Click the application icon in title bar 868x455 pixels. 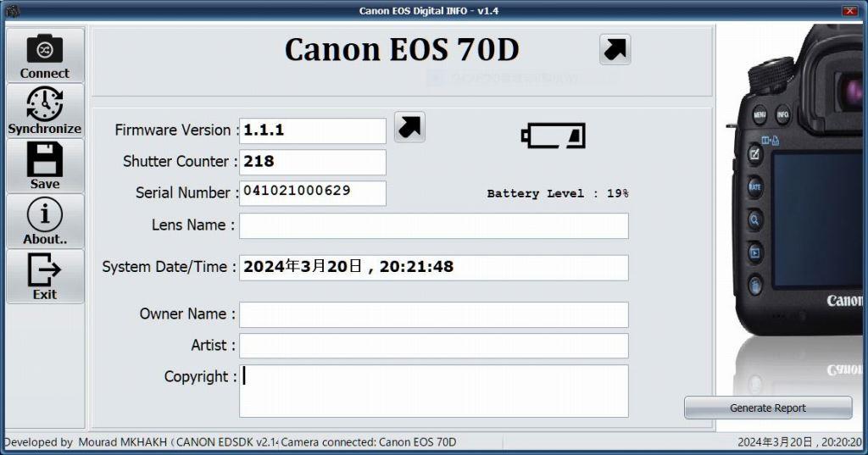12,10
